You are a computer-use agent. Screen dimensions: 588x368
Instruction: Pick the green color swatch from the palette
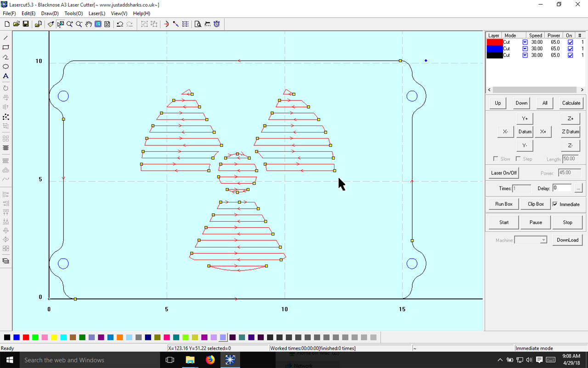tap(35, 337)
